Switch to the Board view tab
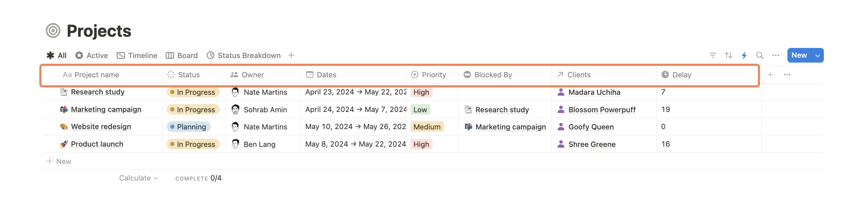 (x=182, y=56)
